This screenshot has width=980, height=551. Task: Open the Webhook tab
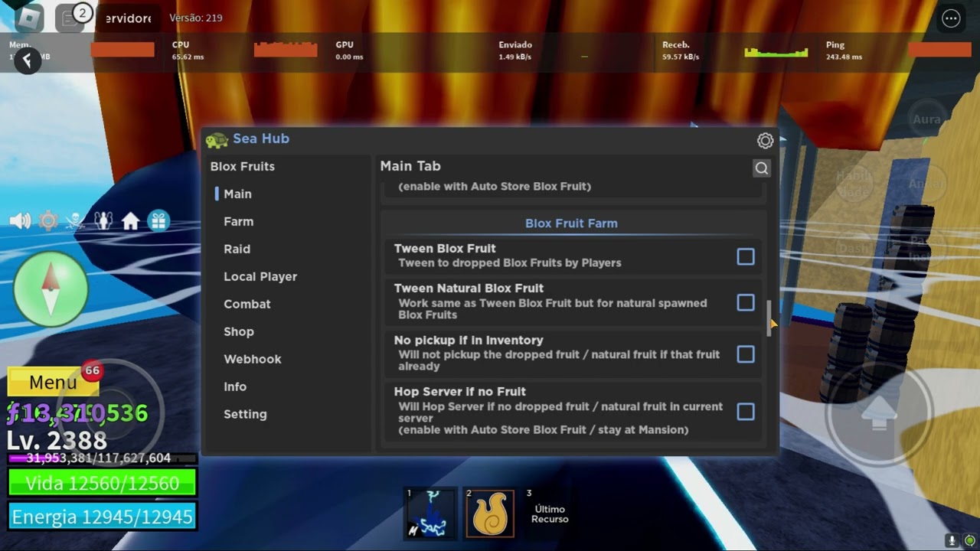pos(252,360)
